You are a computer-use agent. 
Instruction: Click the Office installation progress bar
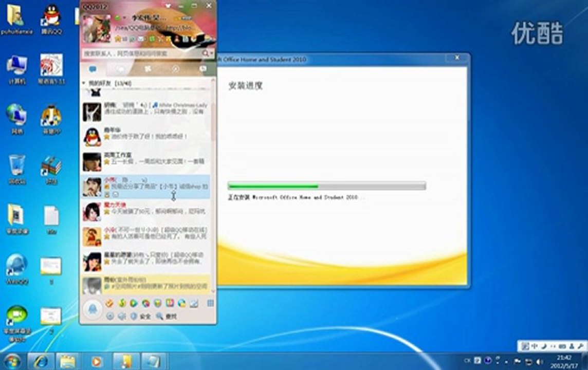tap(326, 186)
